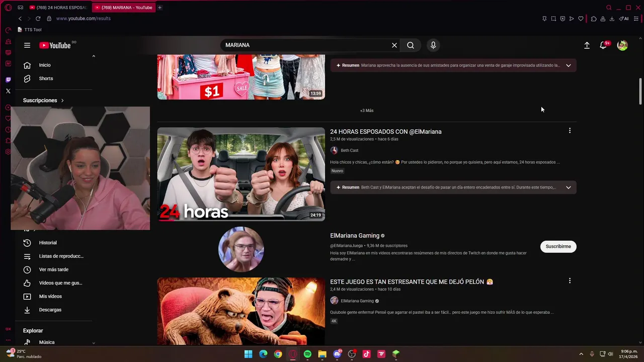Open Windows Start menu
This screenshot has height=362, width=644.
248,354
